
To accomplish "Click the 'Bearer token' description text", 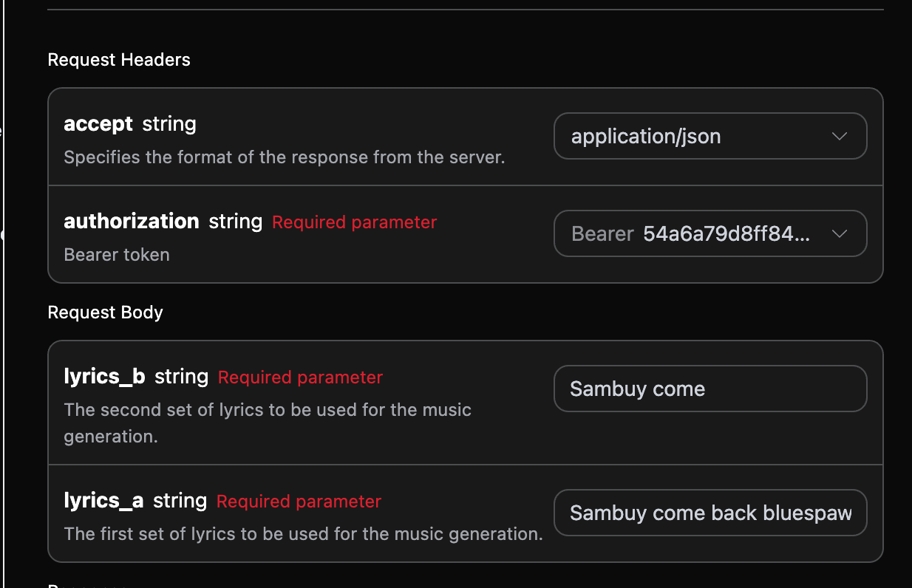I will [x=117, y=255].
